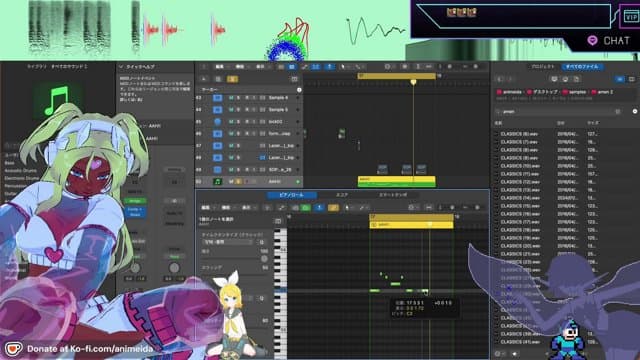Toggle the yellow global solo button above tracks

232,79
